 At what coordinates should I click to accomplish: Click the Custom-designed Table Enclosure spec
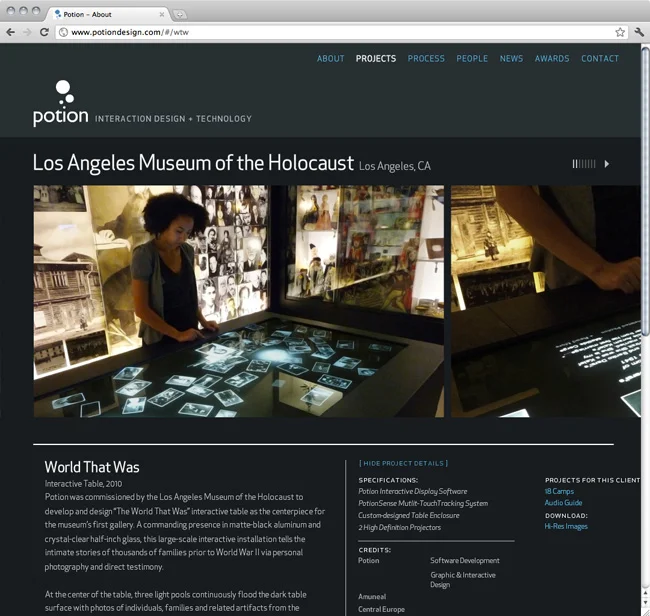point(409,515)
